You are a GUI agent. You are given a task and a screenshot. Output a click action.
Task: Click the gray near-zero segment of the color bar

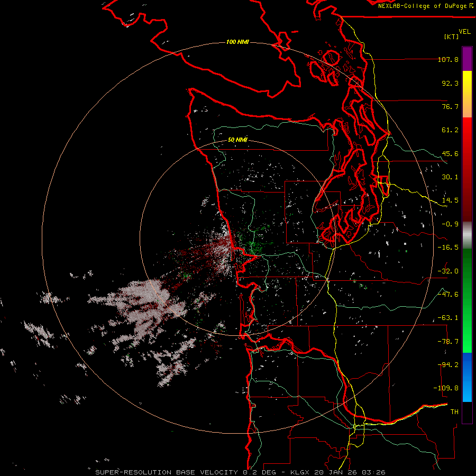click(x=467, y=235)
